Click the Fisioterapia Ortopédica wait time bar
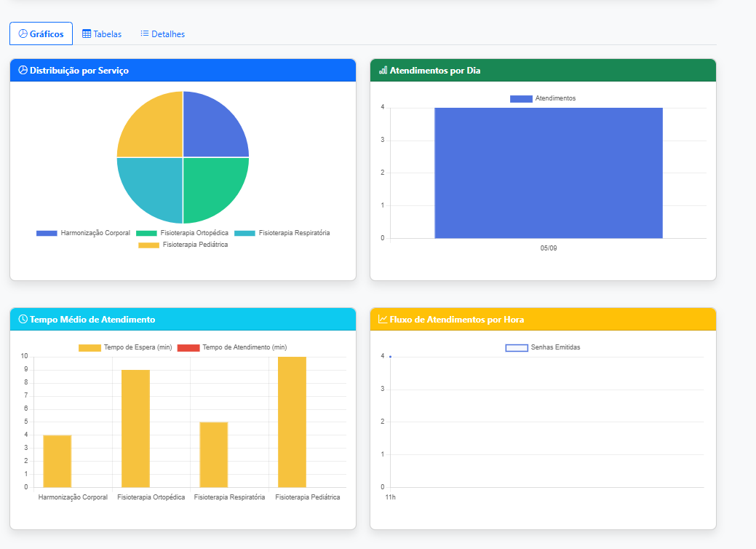Screen dimensions: 756x549 [135, 428]
